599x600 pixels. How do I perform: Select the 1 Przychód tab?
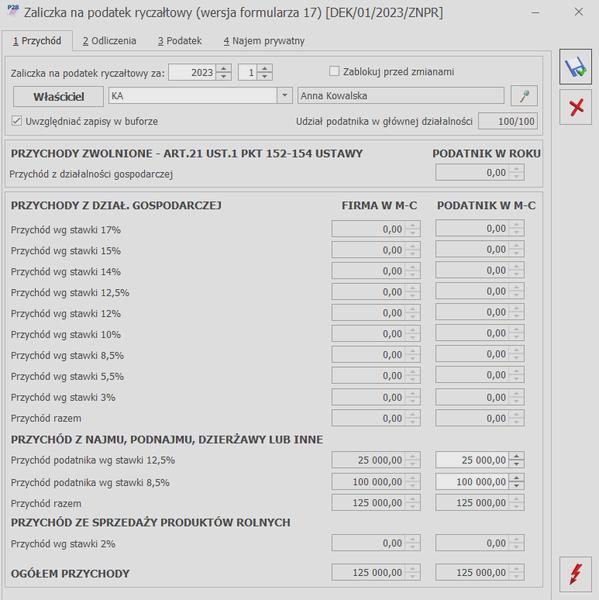[x=37, y=41]
